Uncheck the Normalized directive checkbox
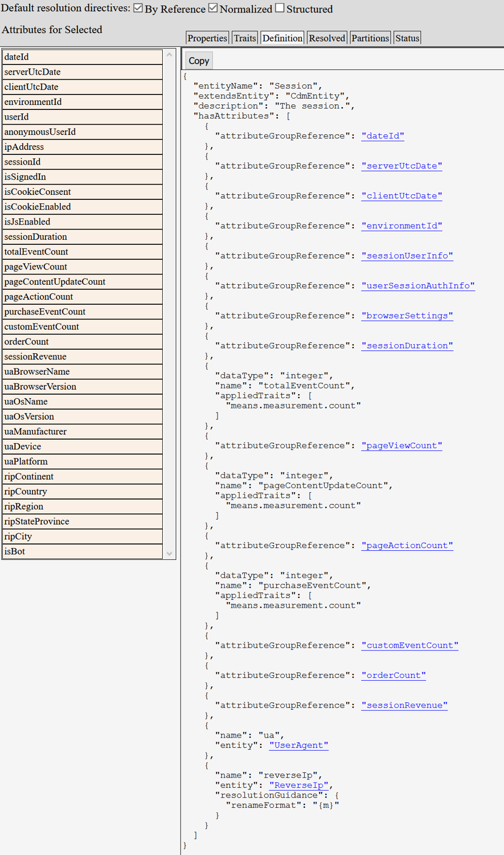Image resolution: width=504 pixels, height=855 pixels. click(213, 8)
